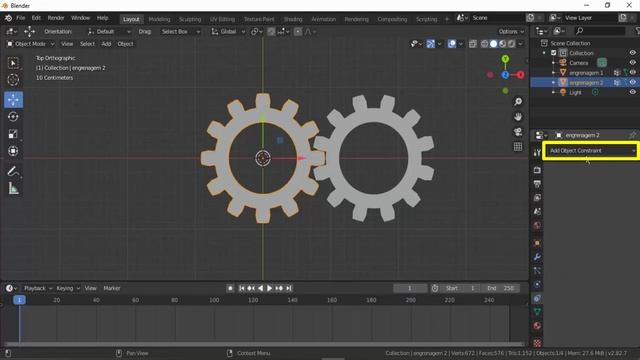Open the Object Mode dropdown
The image size is (640, 360).
click(31, 44)
